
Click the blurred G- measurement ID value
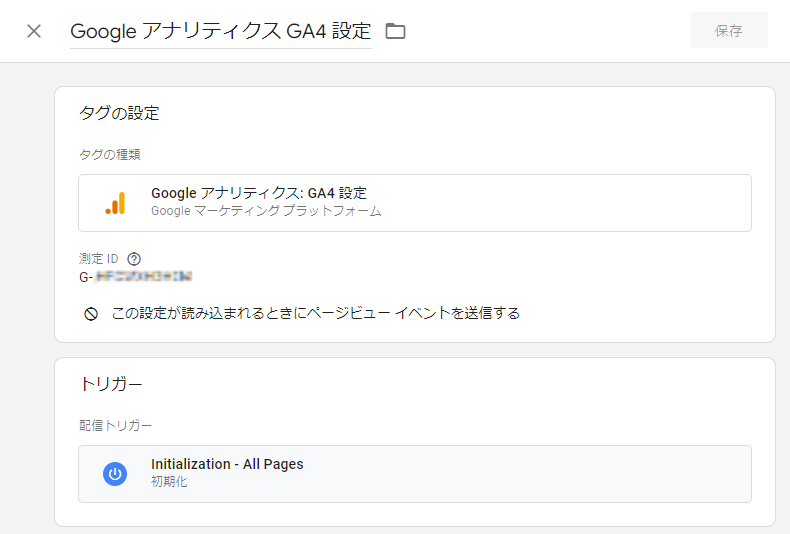point(136,277)
